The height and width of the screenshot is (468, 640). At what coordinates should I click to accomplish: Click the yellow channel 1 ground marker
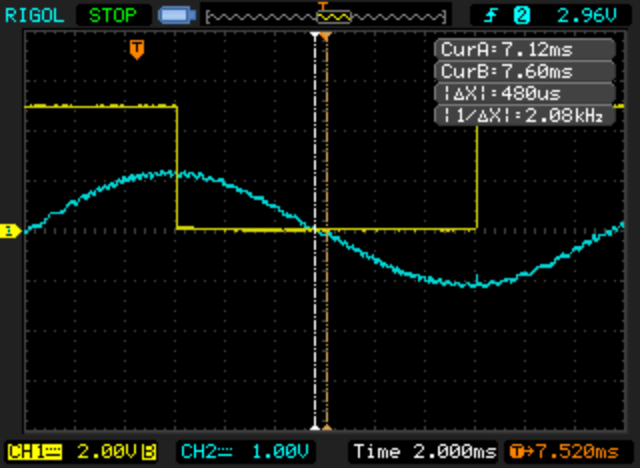[x=10, y=231]
